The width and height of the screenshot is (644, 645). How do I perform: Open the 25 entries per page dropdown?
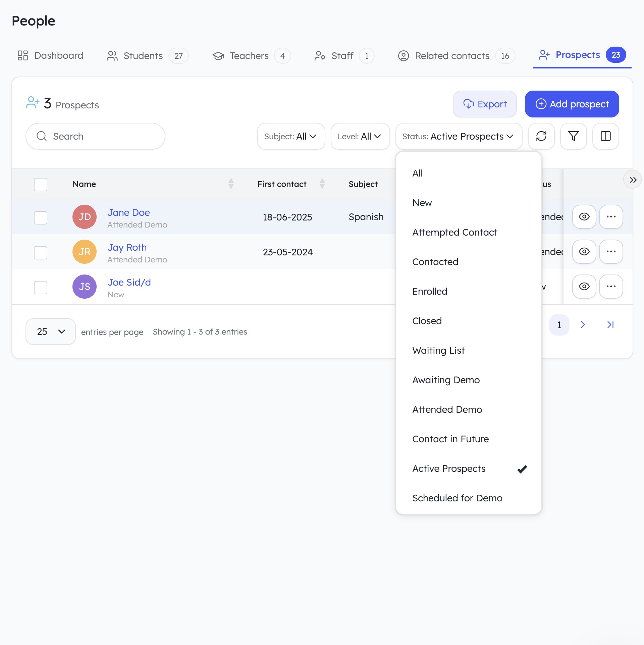(51, 332)
